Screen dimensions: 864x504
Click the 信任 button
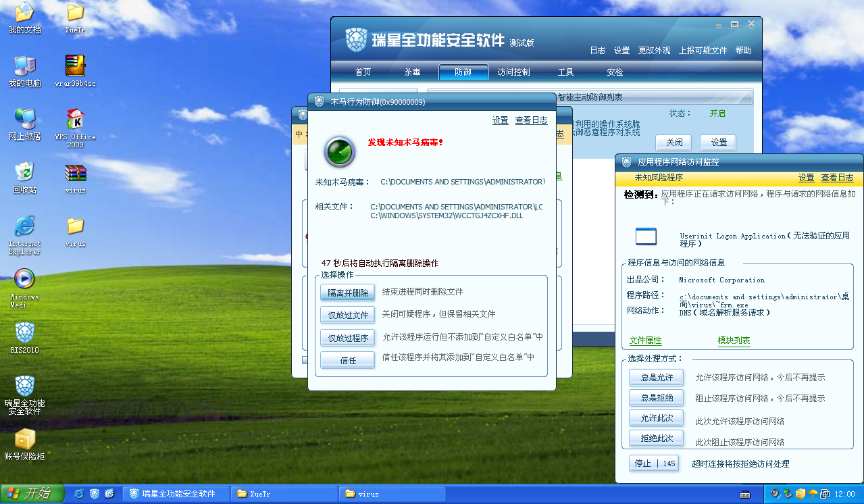click(x=348, y=360)
